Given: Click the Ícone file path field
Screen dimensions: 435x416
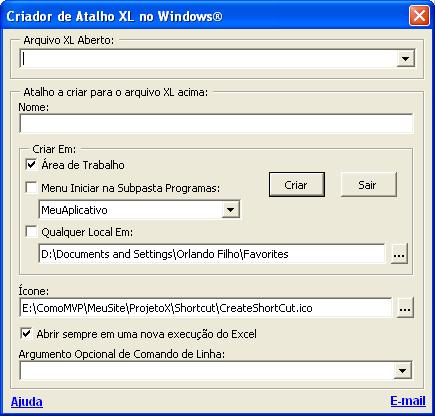Looking at the screenshot, I should point(206,308).
